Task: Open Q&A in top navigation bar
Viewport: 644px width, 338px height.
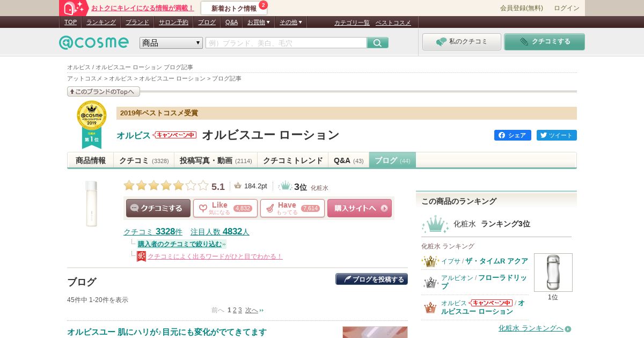Action: point(231,22)
